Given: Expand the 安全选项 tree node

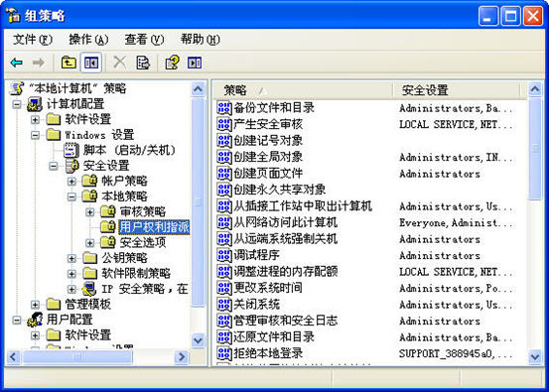Looking at the screenshot, I should coord(89,242).
